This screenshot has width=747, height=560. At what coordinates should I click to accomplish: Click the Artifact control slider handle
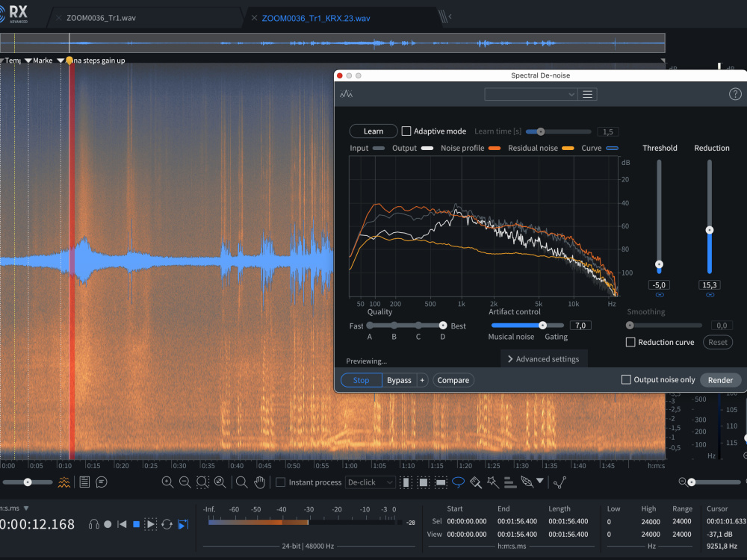pos(542,326)
